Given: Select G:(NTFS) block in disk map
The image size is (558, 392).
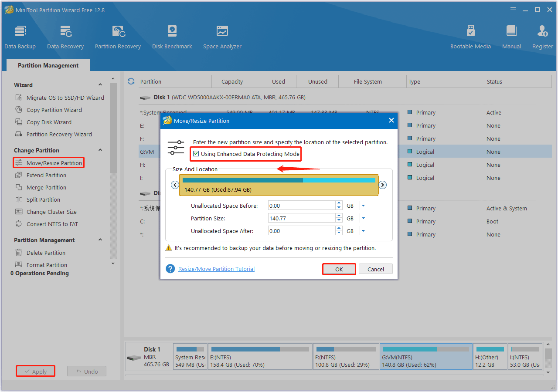Looking at the screenshot, I should [x=426, y=356].
